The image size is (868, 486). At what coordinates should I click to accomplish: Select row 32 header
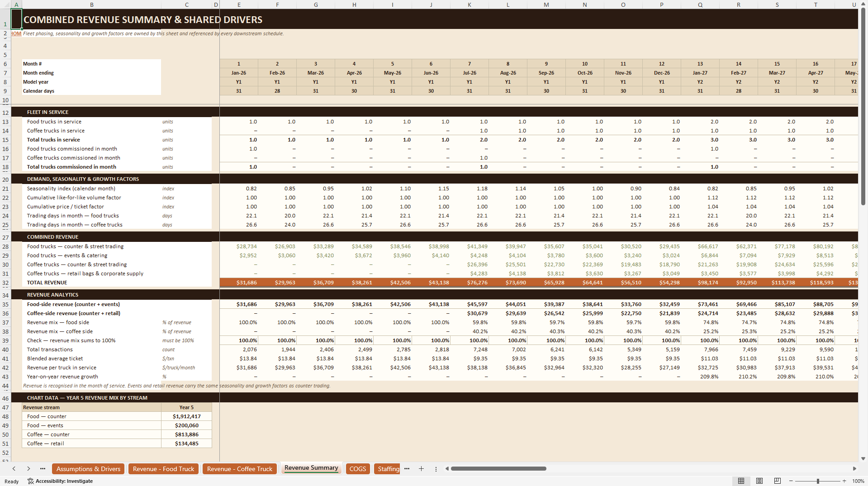[5, 283]
